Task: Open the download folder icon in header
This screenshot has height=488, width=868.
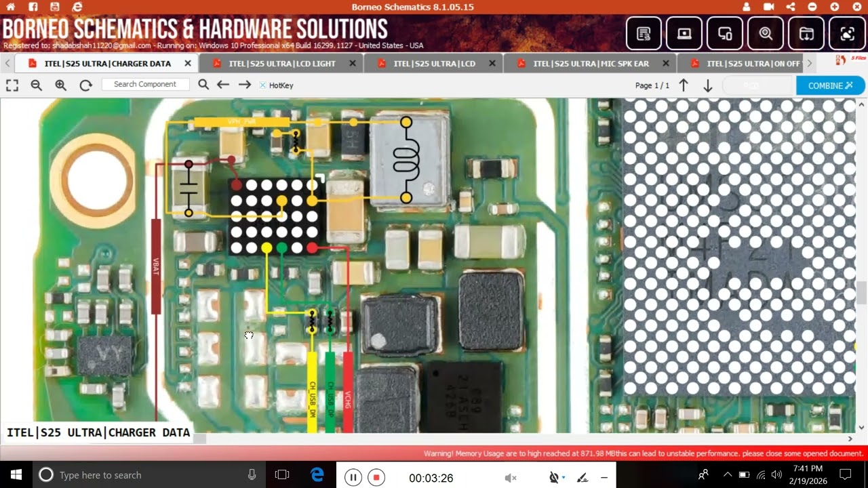Action: [806, 33]
